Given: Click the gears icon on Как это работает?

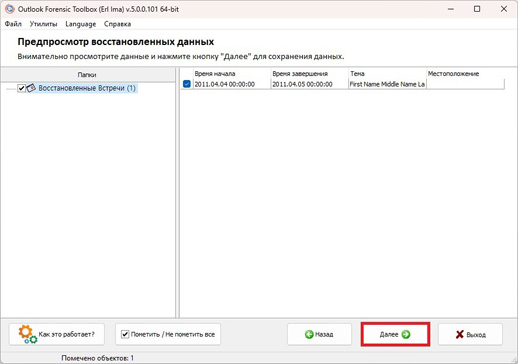Looking at the screenshot, I should 27,334.
